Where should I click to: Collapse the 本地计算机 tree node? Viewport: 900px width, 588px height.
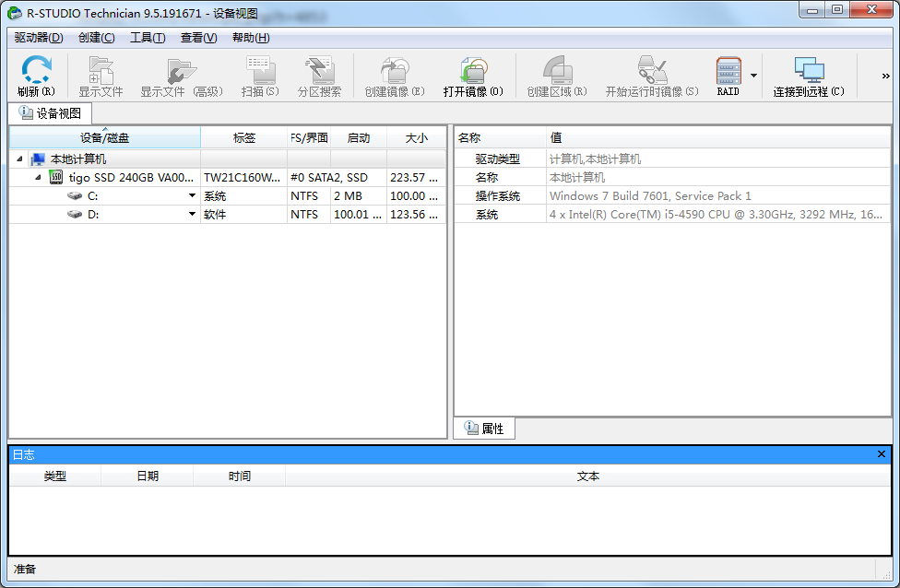(20, 159)
